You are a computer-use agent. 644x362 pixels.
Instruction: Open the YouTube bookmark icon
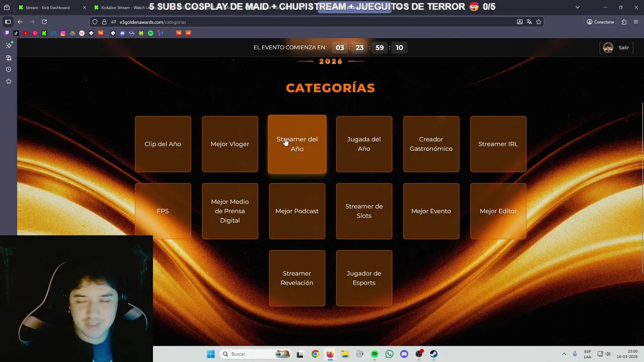coord(25,33)
